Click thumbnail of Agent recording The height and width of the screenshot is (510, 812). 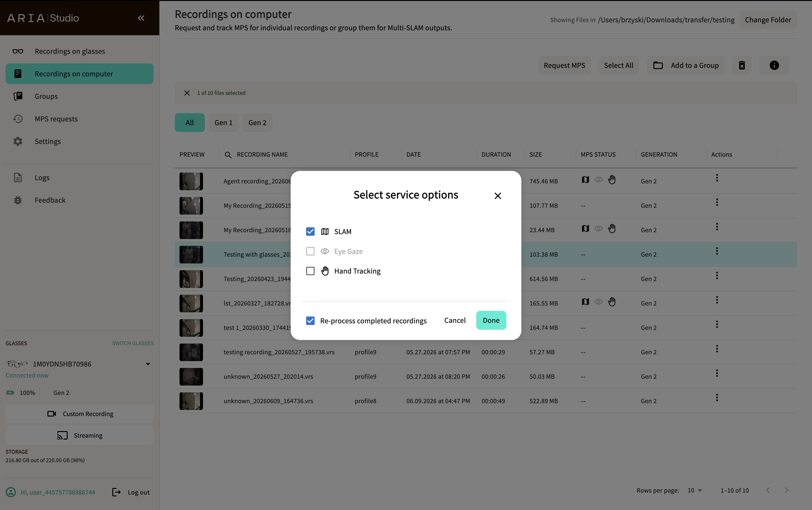191,181
